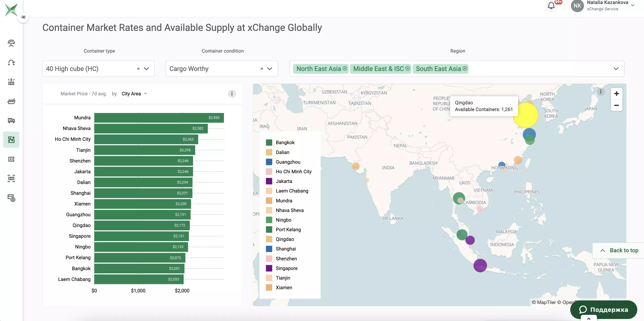Click the Market Price - 7d avg. label
Screen dimensions: 644x321
coord(84,94)
